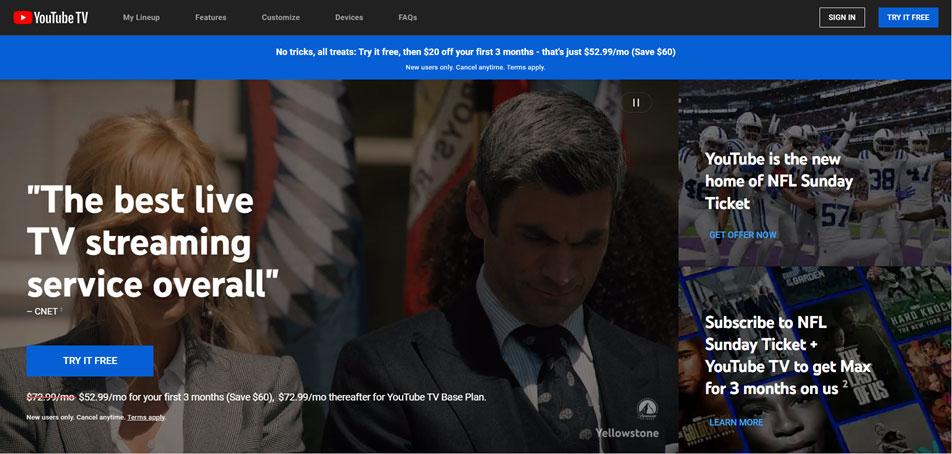Viewport: 952px width, 454px height.
Task: Click the $52.99/mo pricing text
Action: tap(256, 398)
